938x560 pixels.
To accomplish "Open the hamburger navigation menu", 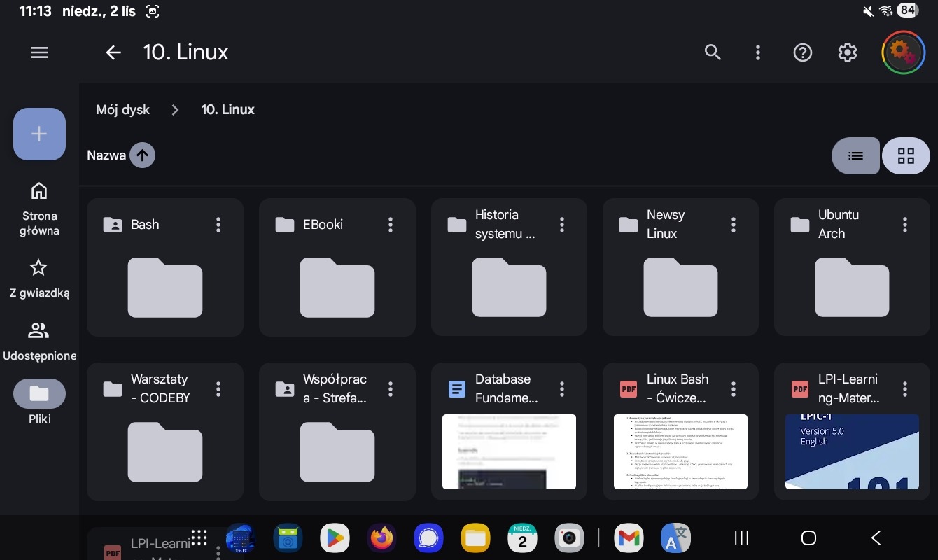I will tap(40, 52).
